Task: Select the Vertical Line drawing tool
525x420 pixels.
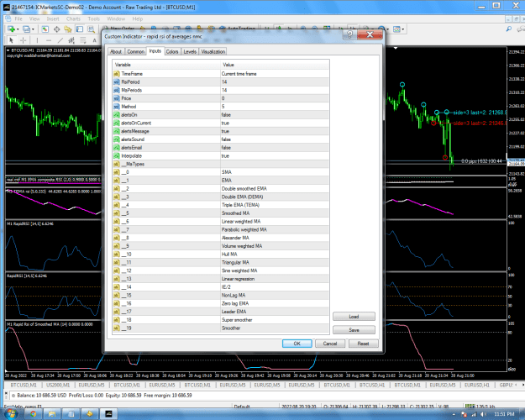Action: (x=37, y=40)
